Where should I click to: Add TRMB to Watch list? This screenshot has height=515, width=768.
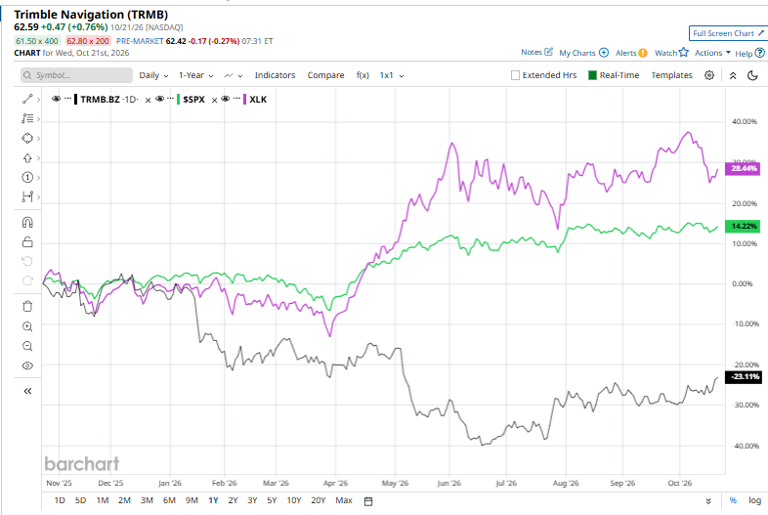click(x=672, y=52)
